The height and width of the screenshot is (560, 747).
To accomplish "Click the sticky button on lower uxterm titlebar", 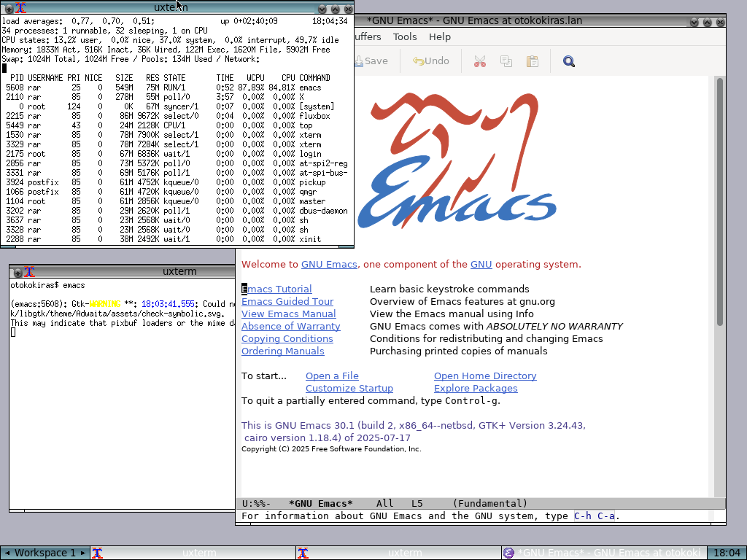I will 18,272.
